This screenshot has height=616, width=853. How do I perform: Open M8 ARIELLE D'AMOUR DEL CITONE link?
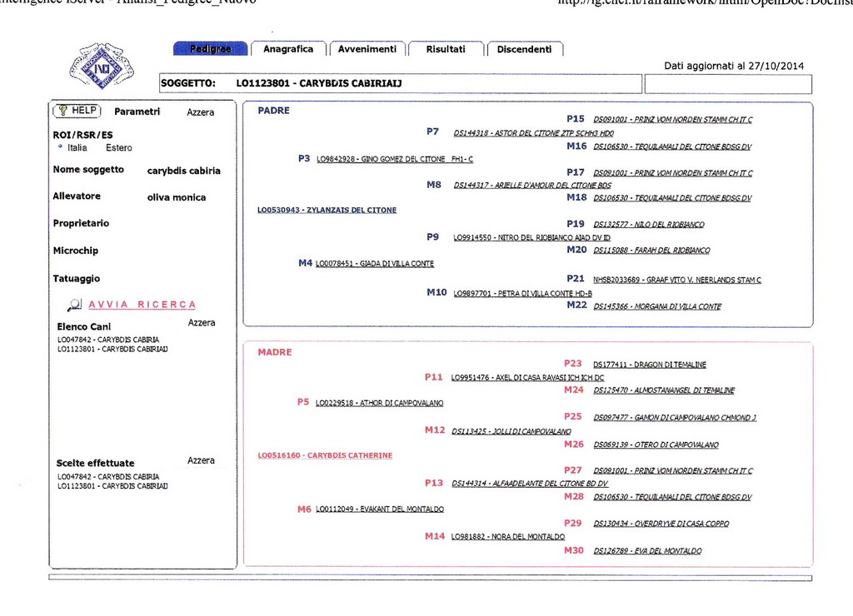(x=532, y=186)
